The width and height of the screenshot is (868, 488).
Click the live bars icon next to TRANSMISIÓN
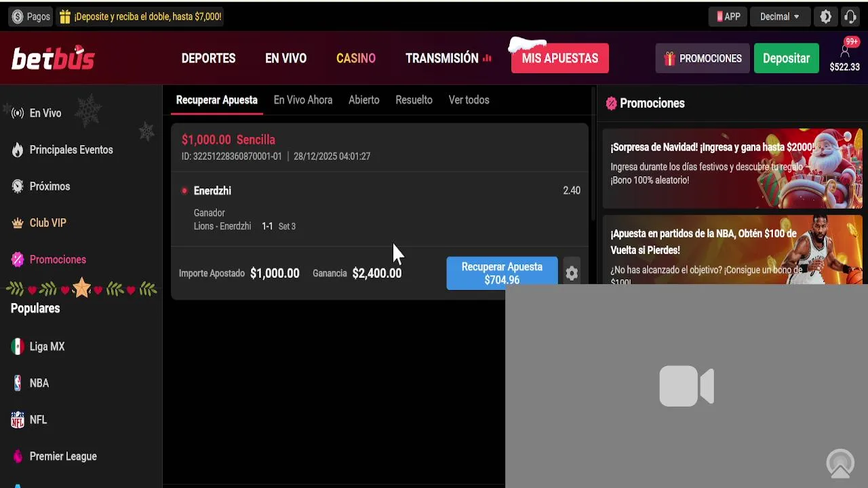487,58
